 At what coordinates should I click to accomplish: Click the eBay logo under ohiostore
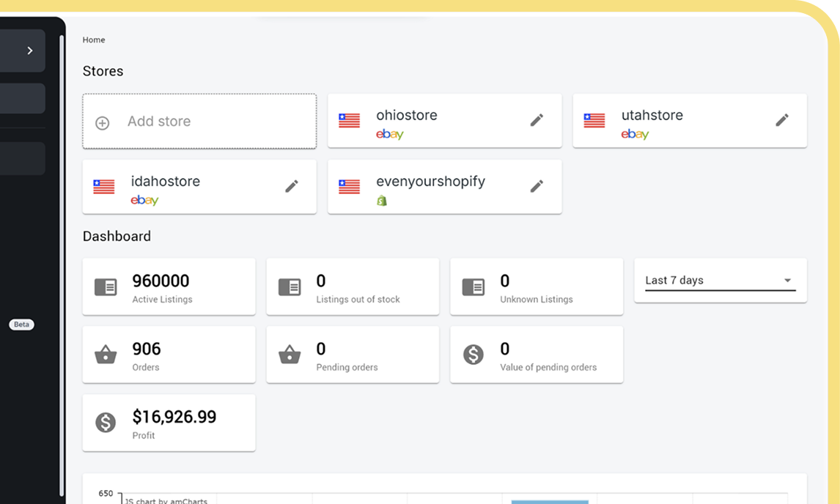point(389,135)
